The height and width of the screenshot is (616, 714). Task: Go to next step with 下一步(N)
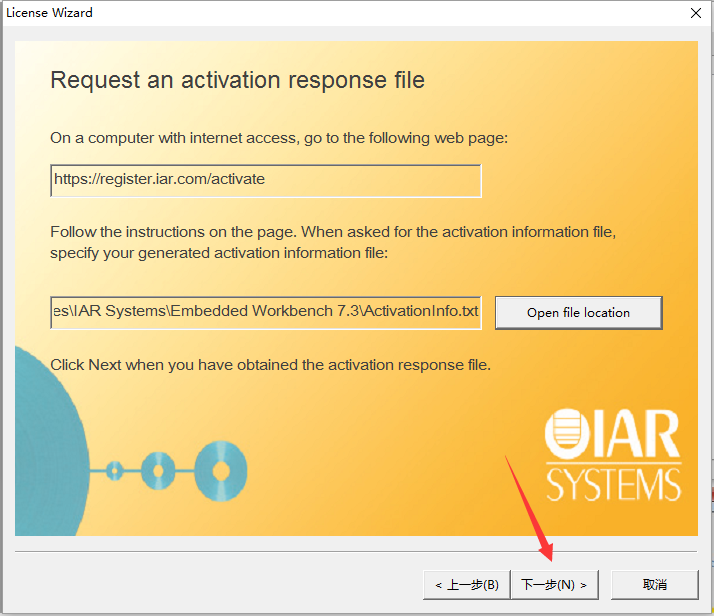tap(554, 584)
